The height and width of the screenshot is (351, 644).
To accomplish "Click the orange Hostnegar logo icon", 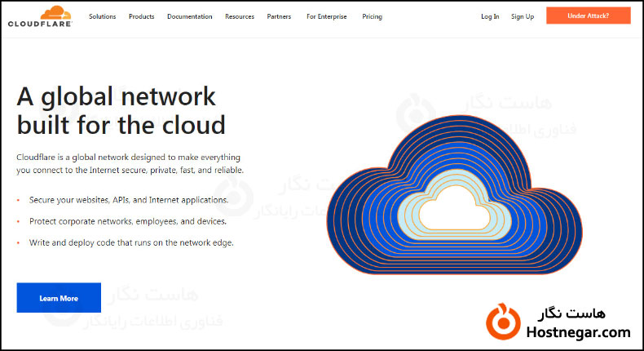I will pyautogui.click(x=501, y=321).
